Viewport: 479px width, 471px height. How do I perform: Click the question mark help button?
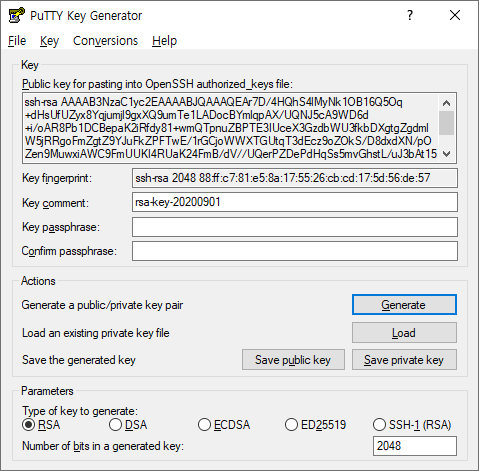tap(410, 15)
